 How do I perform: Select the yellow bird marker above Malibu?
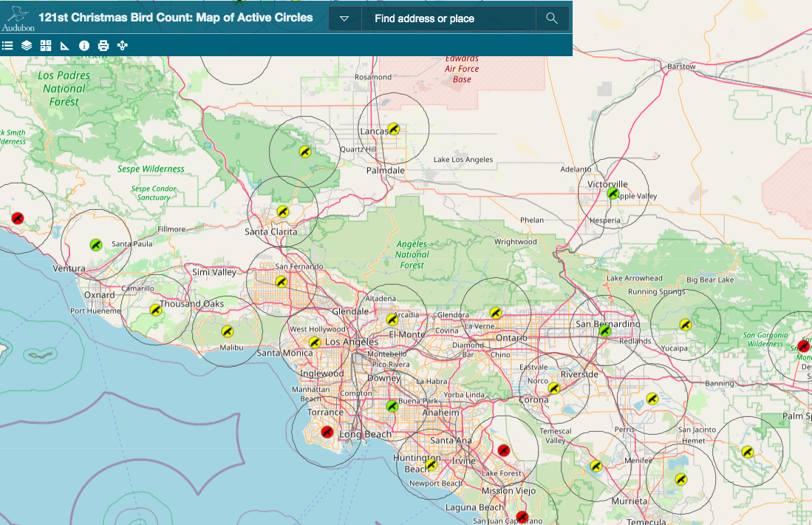click(227, 331)
